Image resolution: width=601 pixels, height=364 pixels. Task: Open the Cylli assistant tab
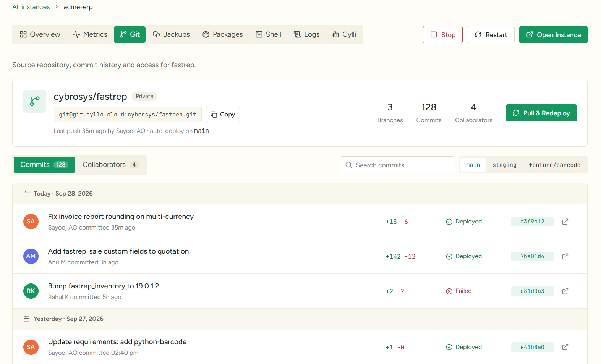(344, 34)
